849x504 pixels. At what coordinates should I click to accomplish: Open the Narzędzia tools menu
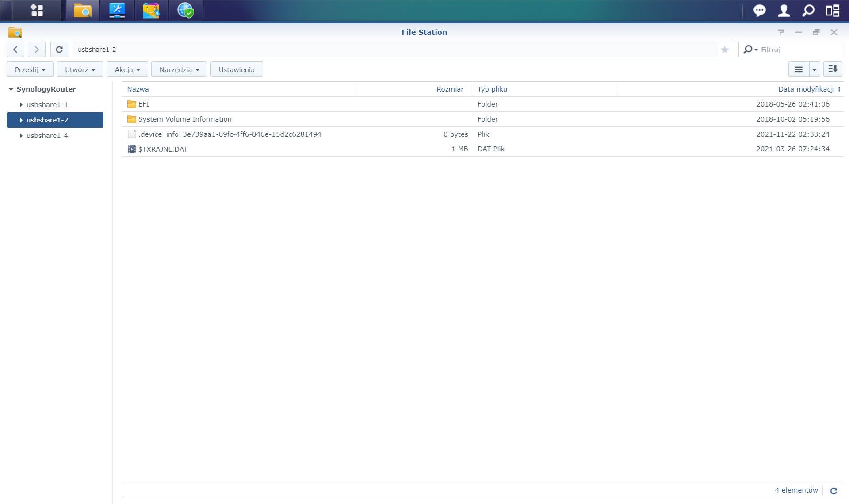179,69
